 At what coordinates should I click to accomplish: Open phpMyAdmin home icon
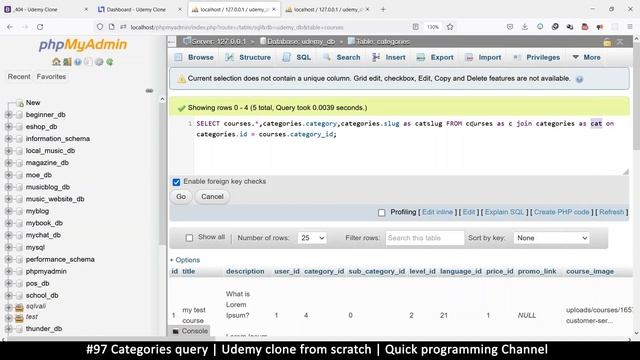tap(56, 62)
